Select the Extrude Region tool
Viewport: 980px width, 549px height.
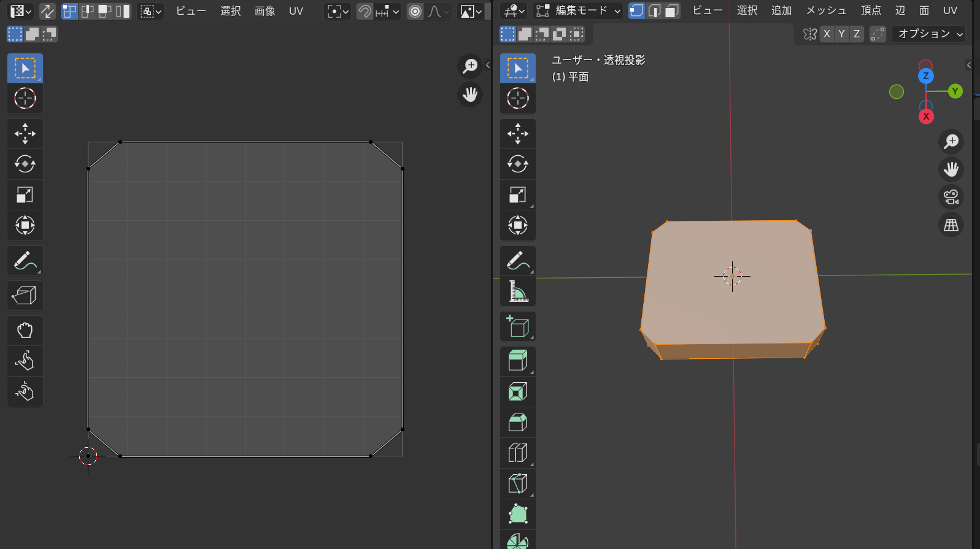(x=518, y=361)
